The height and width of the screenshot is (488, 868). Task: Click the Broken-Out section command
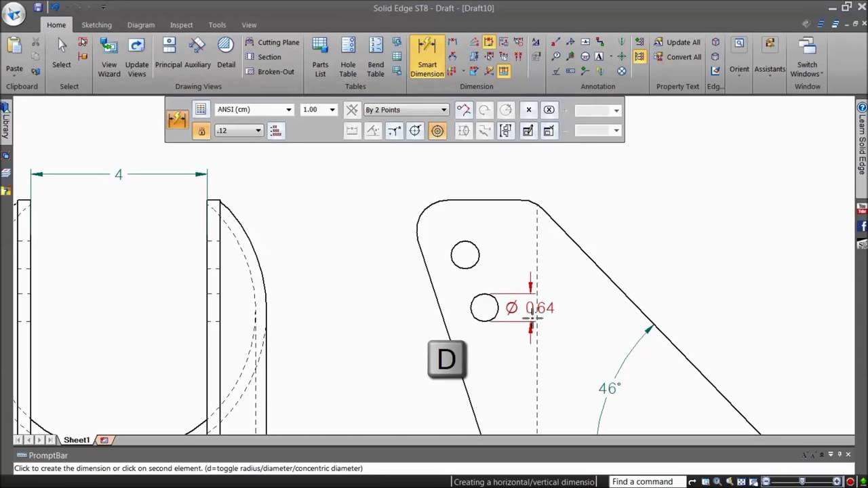(270, 72)
